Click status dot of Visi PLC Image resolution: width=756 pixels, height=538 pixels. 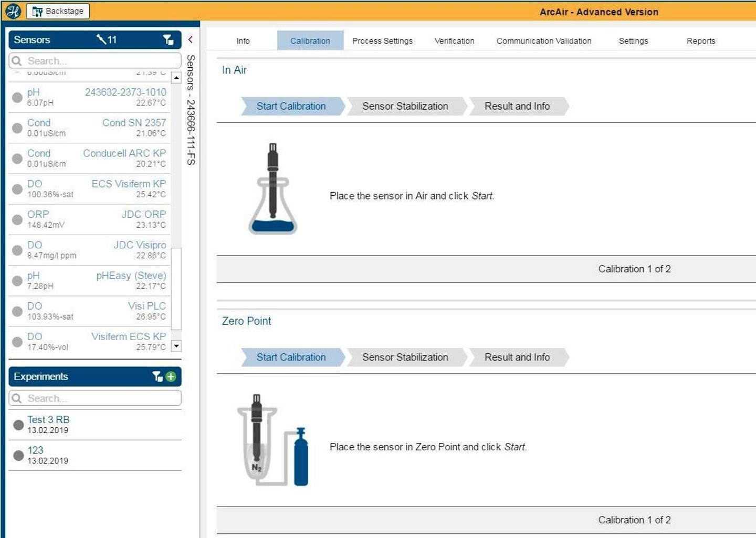click(x=17, y=311)
